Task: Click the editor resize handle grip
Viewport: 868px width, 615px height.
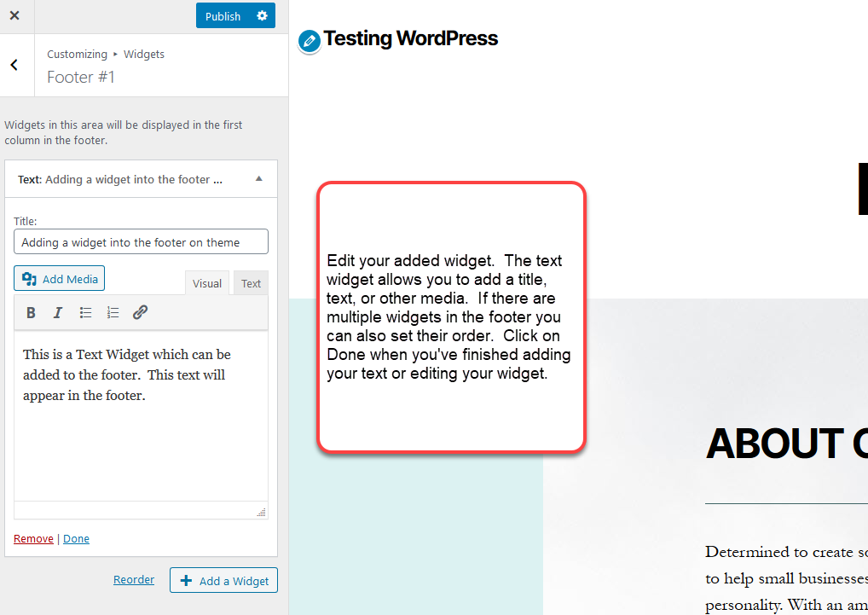Action: (261, 512)
